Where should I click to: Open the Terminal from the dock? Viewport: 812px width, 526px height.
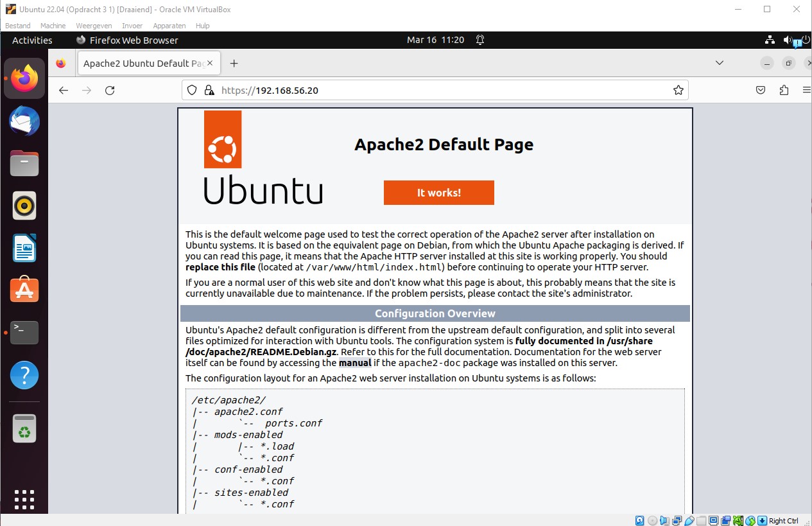(x=24, y=333)
